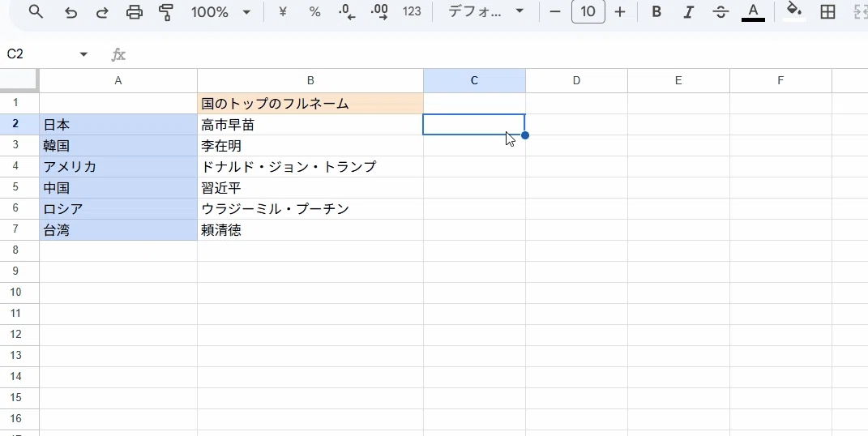Open the Name box dropdown arrow
868x436 pixels.
83,54
